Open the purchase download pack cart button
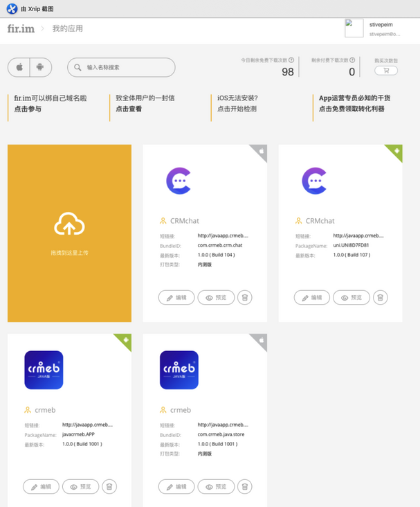This screenshot has width=420, height=507. tap(386, 71)
